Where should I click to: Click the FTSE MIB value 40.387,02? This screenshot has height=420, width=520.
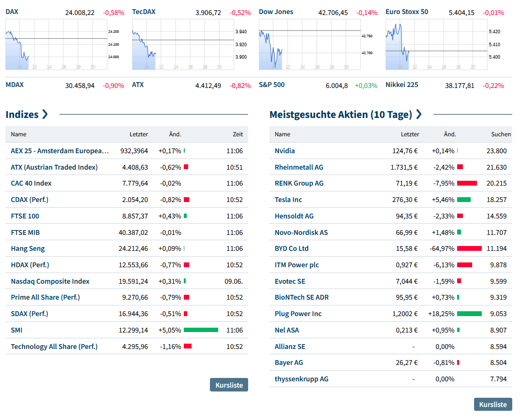pos(134,232)
